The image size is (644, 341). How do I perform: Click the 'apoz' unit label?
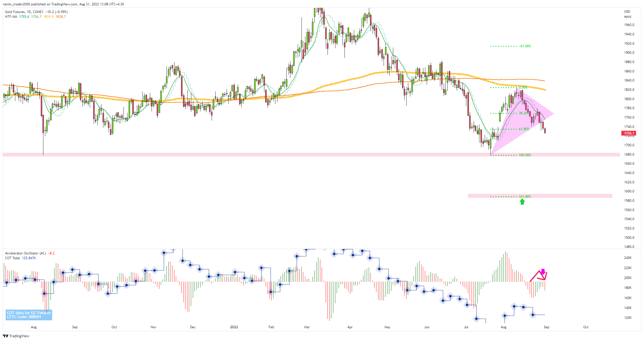coord(628,16)
